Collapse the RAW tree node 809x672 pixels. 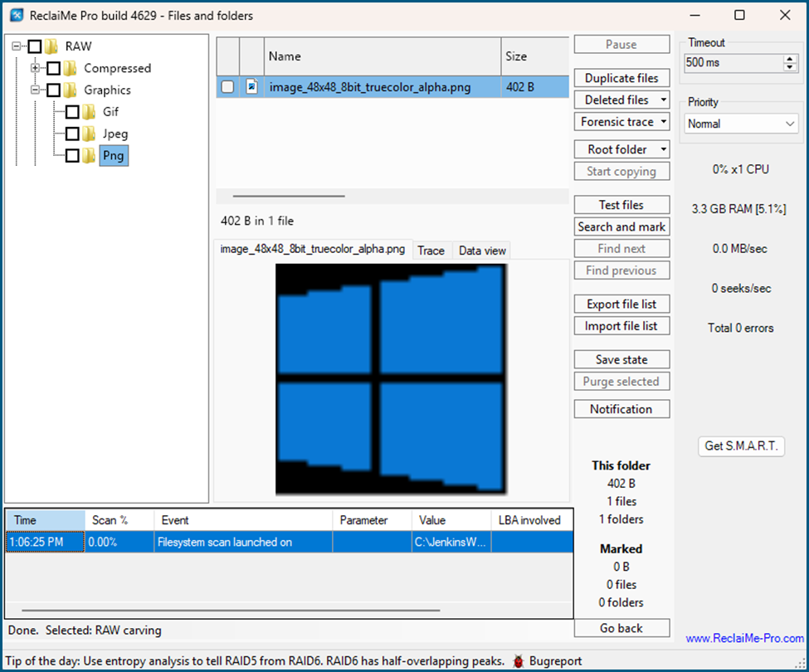pos(16,46)
